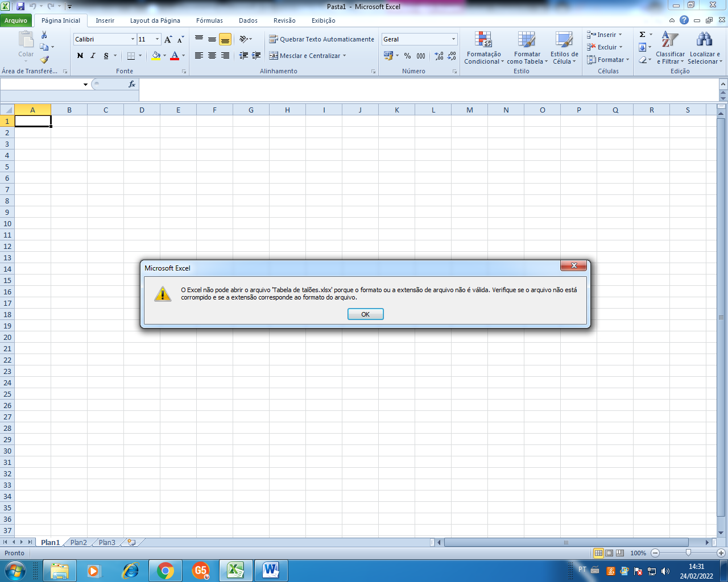Align text to the top
This screenshot has height=582, width=728.
point(199,39)
